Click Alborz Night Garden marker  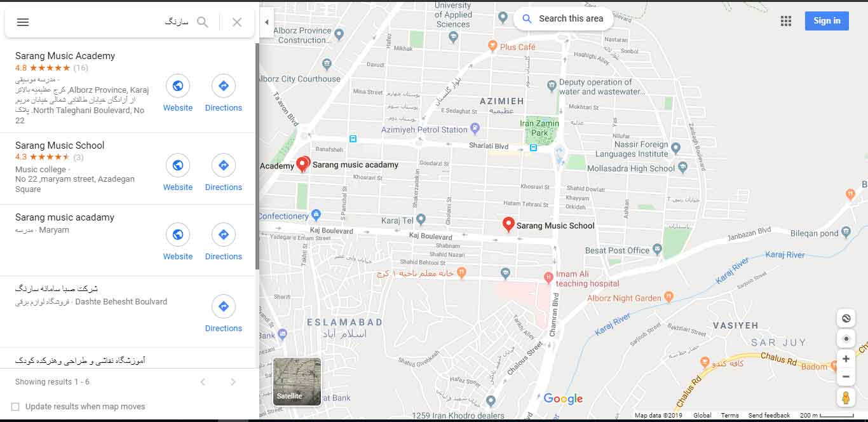668,297
